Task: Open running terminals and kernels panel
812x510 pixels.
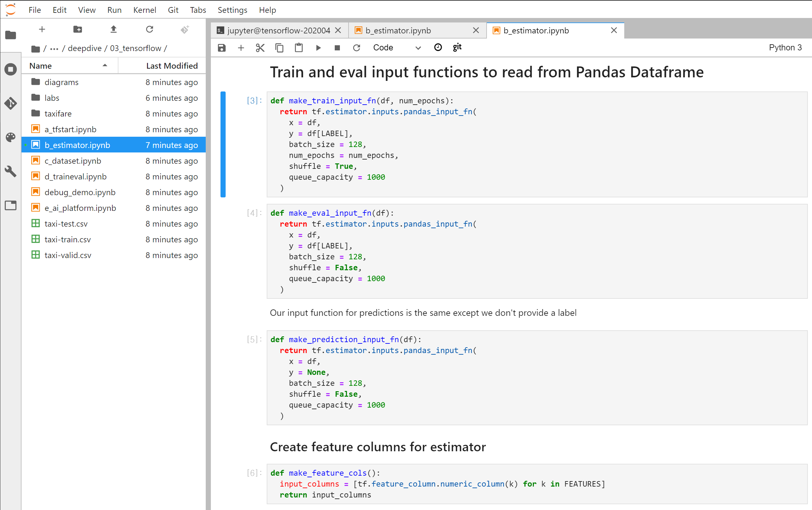Action: pos(11,69)
